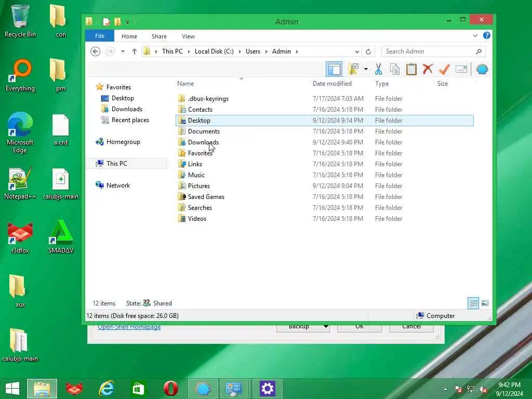
Task: Go up one folder level arrow
Action: [135, 51]
